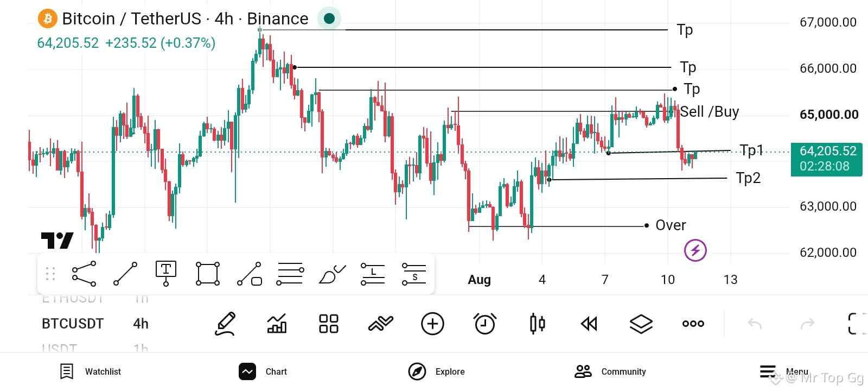Toggle fullscreen chart mode
Screen dimensions: 868x391
(857, 324)
